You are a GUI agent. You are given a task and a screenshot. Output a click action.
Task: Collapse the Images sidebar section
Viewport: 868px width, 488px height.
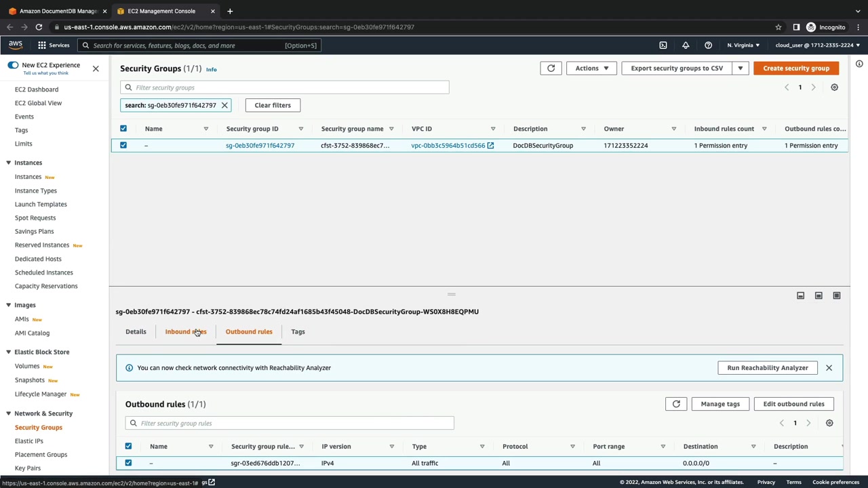8,305
